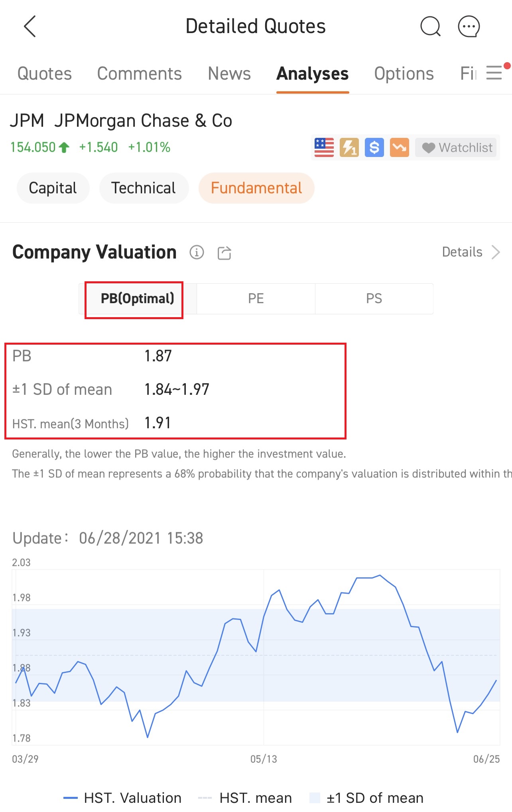The width and height of the screenshot is (512, 812).
Task: Open Level 1 quotes lightning icon
Action: (349, 147)
